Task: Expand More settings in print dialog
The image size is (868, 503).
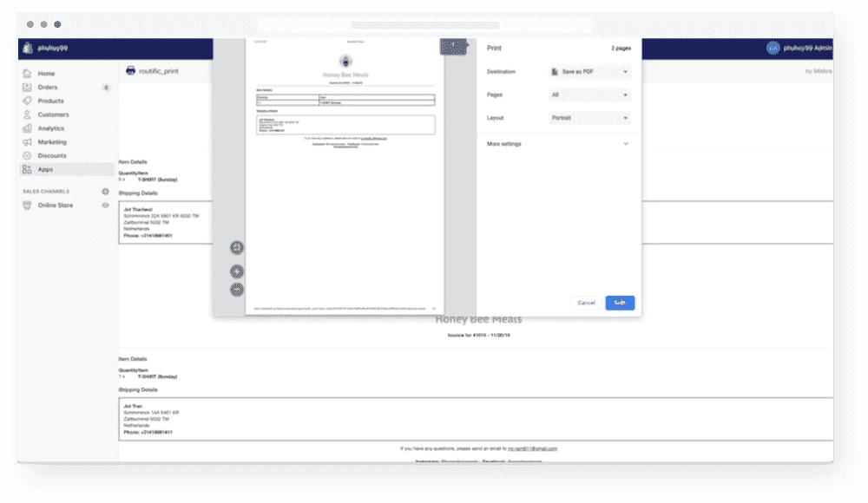Action: point(557,144)
